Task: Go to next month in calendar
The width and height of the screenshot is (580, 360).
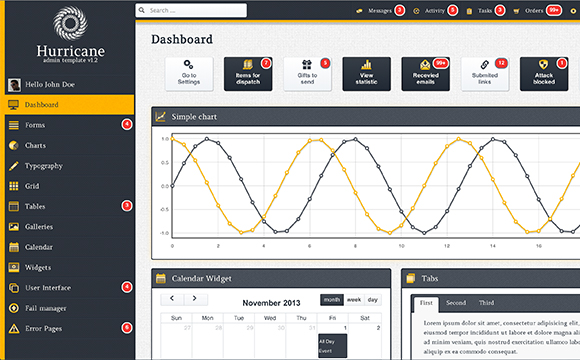Action: pos(195,299)
